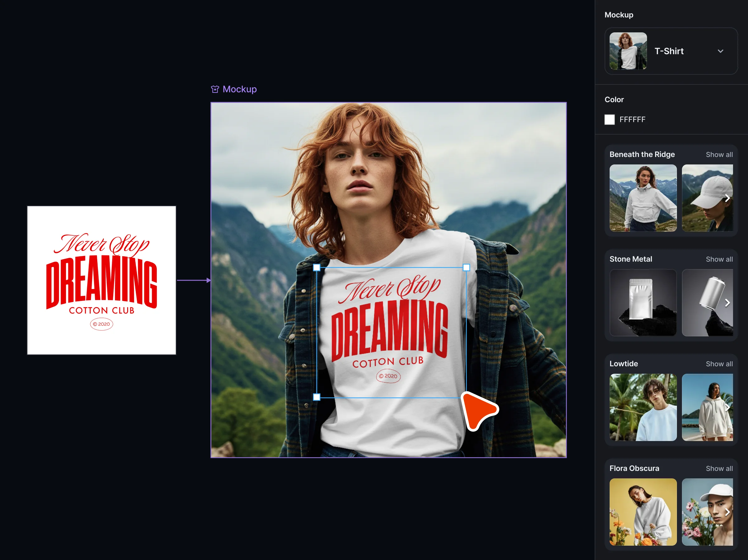Show all Stone Metal mockups

(719, 259)
